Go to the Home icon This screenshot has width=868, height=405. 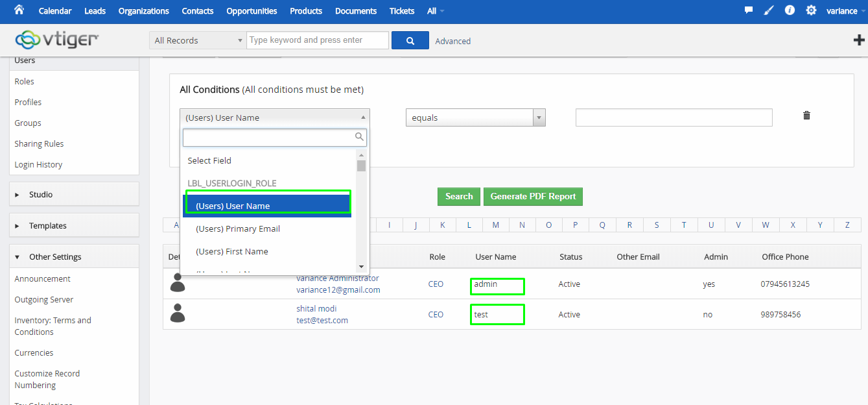[x=19, y=10]
